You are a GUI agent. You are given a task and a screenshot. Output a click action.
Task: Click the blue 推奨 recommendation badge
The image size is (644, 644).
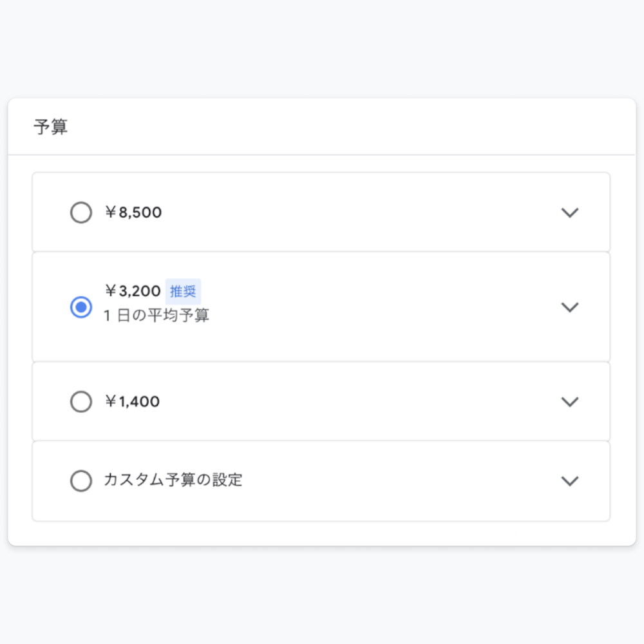(x=184, y=291)
